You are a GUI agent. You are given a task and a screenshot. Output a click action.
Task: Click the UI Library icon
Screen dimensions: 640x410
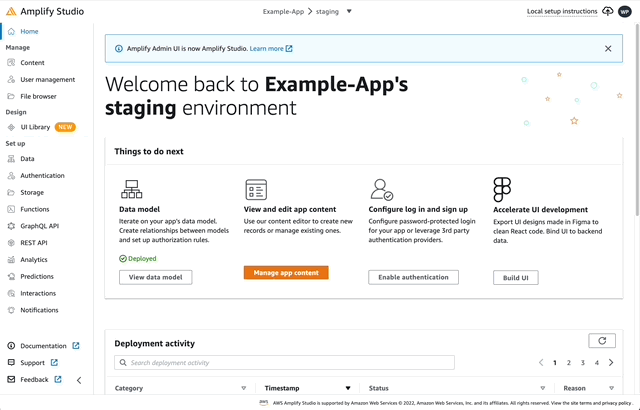tap(11, 127)
